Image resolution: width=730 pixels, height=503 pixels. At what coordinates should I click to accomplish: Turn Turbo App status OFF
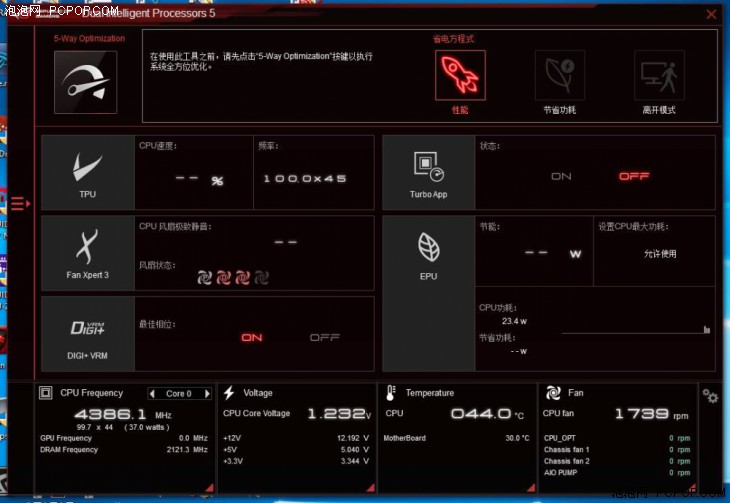pos(634,176)
